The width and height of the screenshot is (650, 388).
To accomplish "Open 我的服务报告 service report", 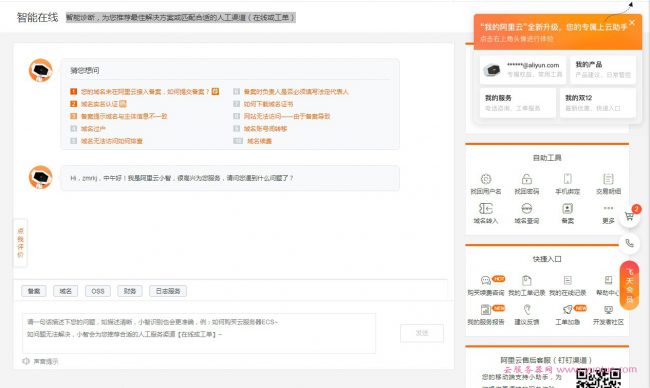I will pyautogui.click(x=486, y=315).
